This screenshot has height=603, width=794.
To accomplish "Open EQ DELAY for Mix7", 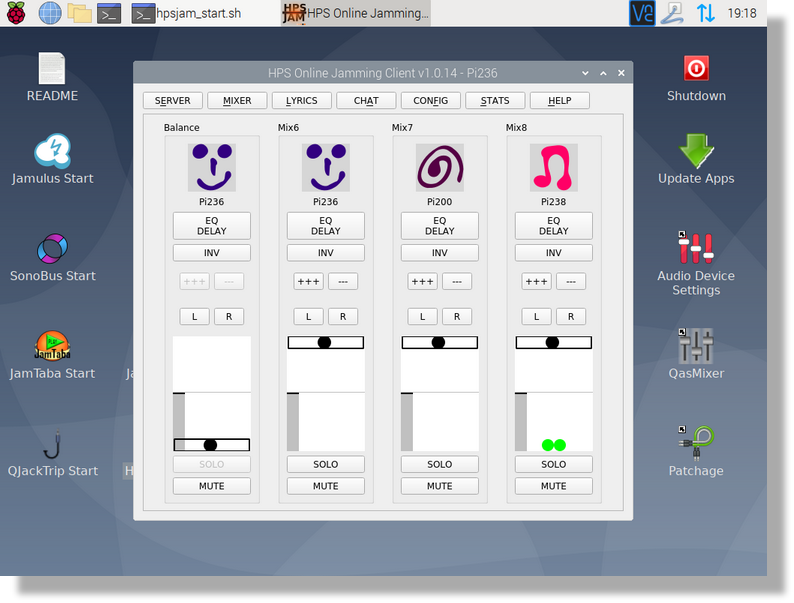I will [x=440, y=226].
